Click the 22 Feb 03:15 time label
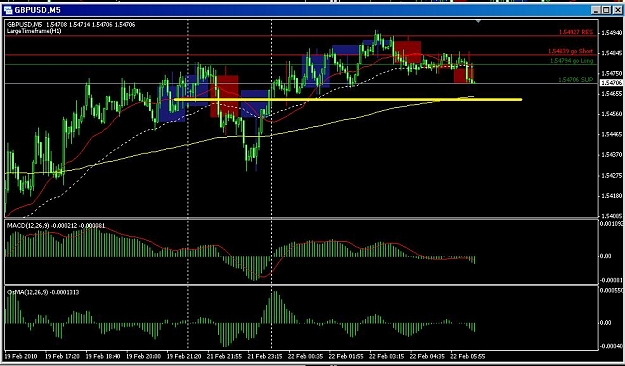The height and width of the screenshot is (366, 625). pos(387,356)
